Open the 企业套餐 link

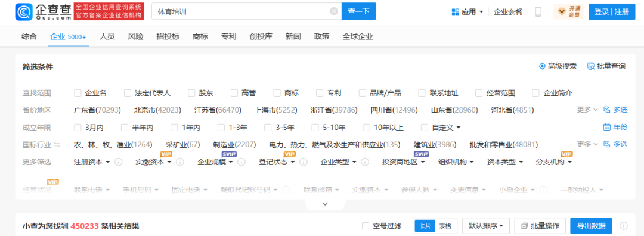point(508,12)
